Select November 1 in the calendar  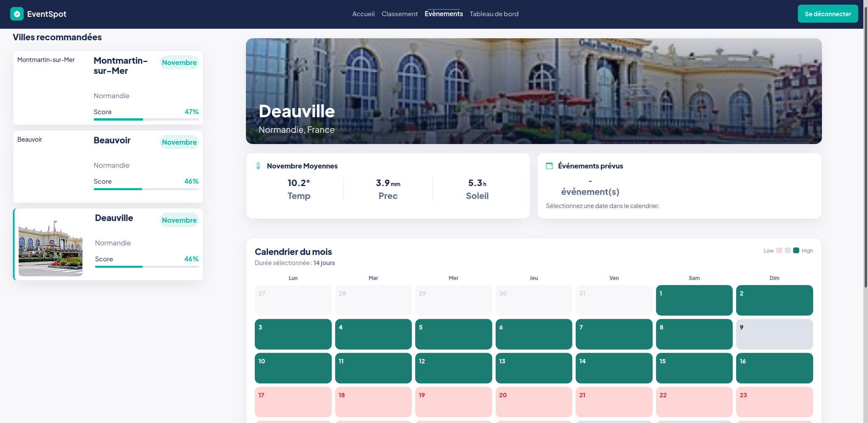click(694, 300)
